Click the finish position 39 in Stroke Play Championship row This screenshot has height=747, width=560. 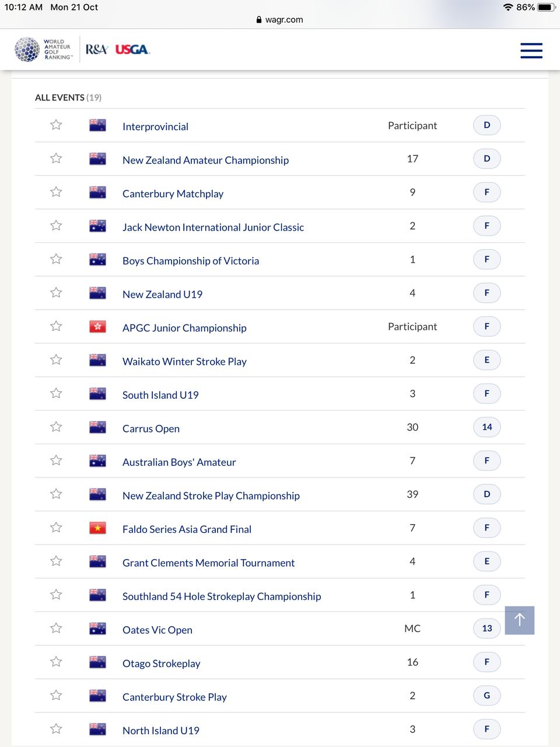(412, 494)
